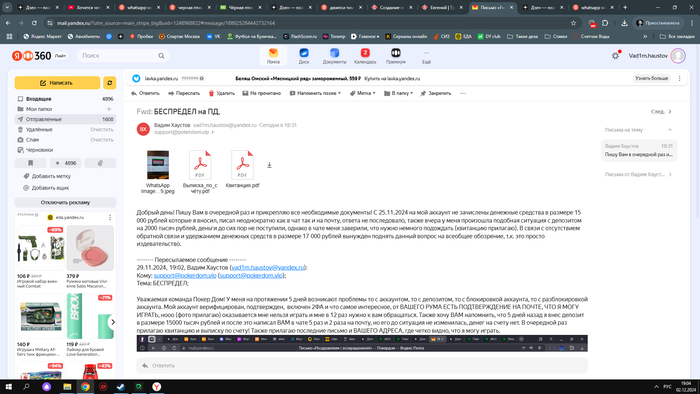Reply to the email with Ответить
The image size is (700, 394).
tap(145, 93)
